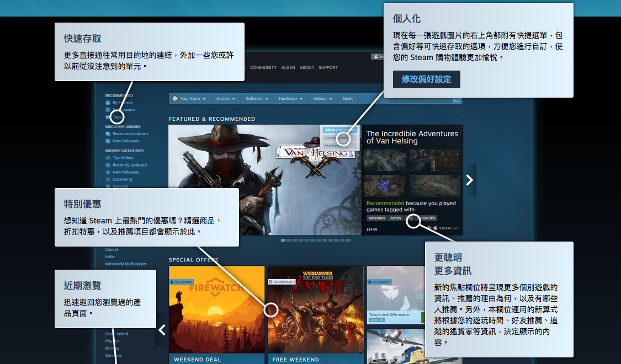
Task: Click the 修改偏好設定 button
Action: [x=426, y=79]
